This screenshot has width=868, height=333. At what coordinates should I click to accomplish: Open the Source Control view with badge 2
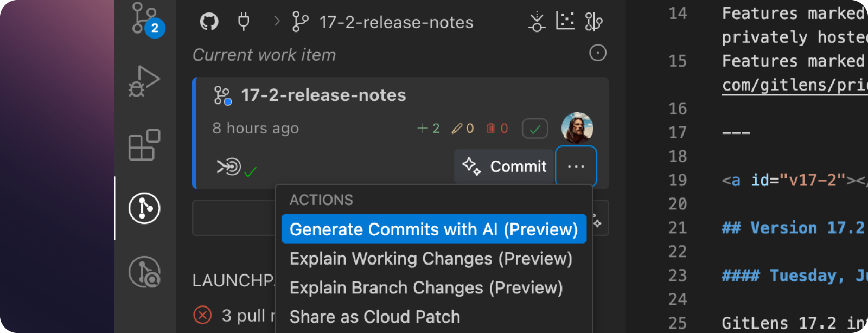[145, 19]
